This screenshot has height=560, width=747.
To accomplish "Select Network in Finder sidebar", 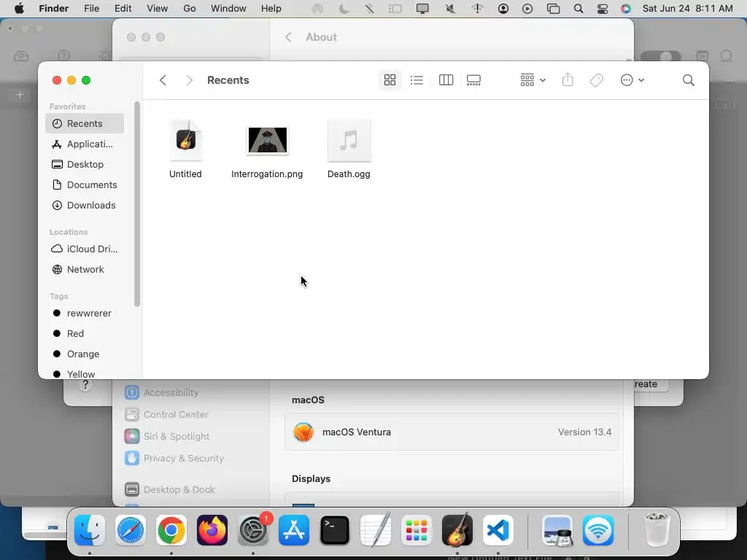I will (85, 270).
